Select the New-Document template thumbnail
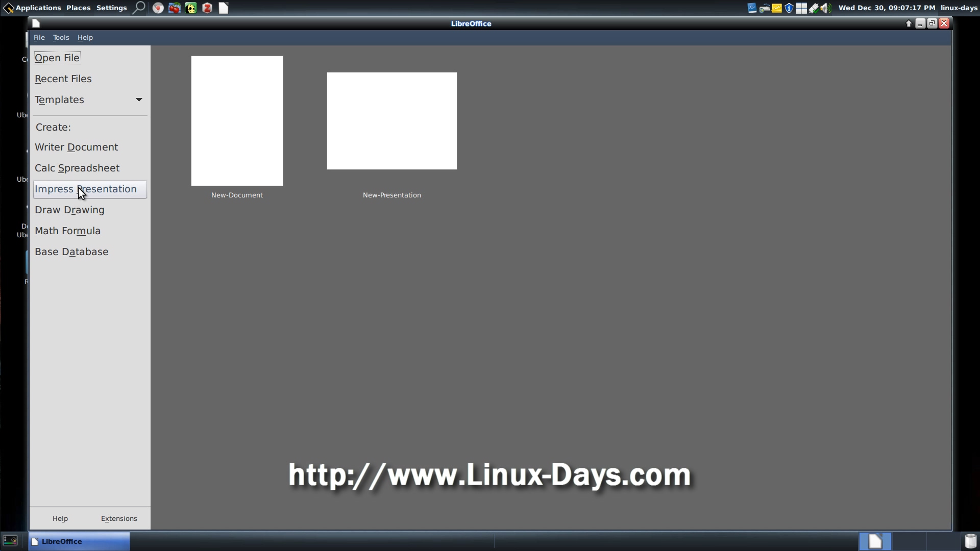 click(x=237, y=121)
